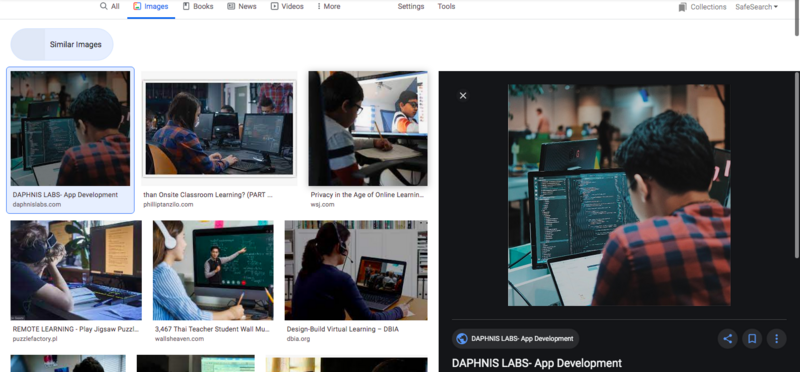Click the large preview image
Image resolution: width=800 pixels, height=372 pixels.
619,195
